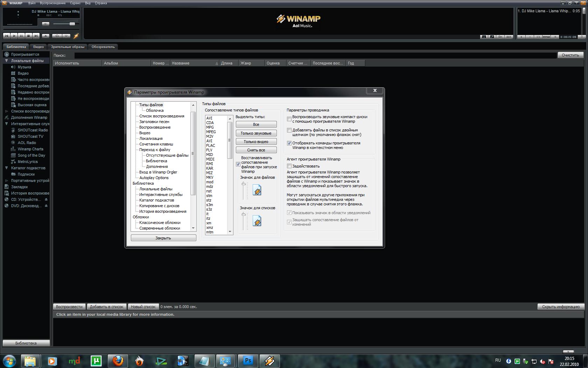588x368 pixels.
Task: Open Winamp Charts in the sidebar
Action: [30, 149]
